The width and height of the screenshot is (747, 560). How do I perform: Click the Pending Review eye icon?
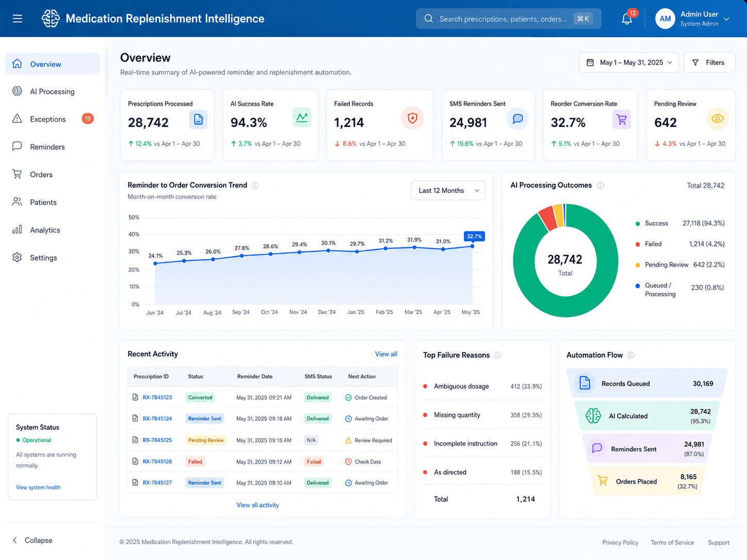click(717, 119)
